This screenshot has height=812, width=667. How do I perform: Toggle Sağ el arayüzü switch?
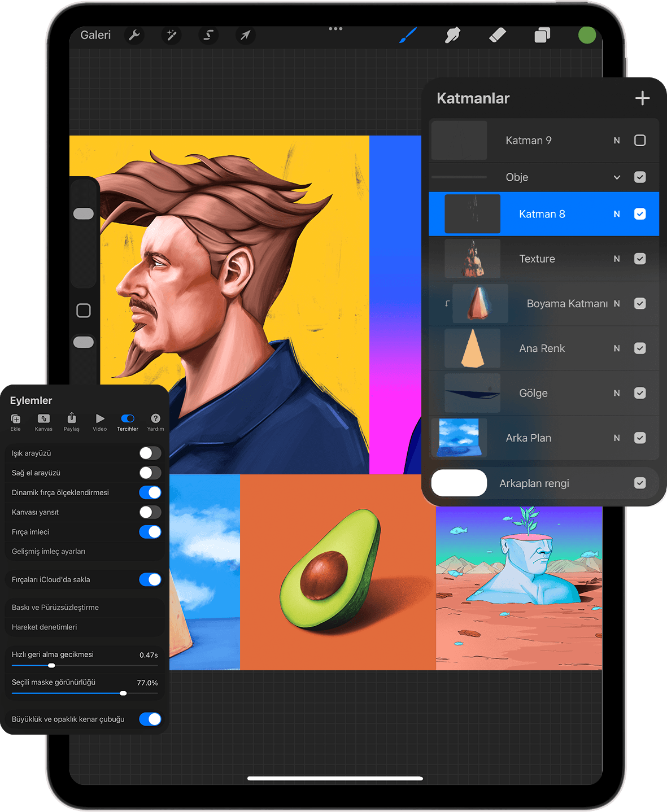(x=150, y=473)
